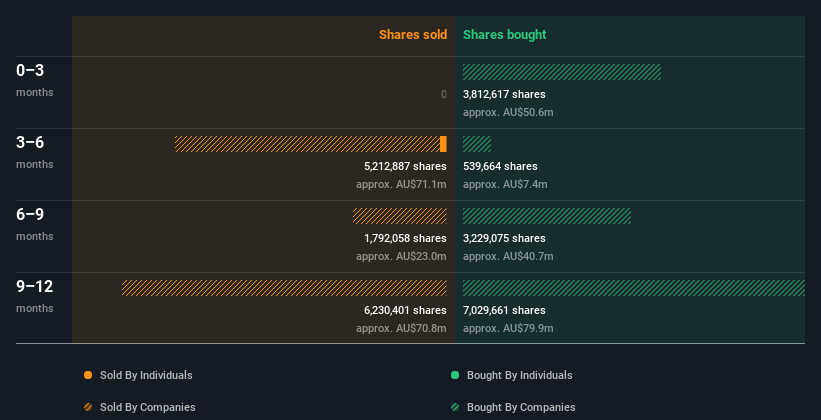Toggle the Bought By Companies legend label
The width and height of the screenshot is (821, 420).
coord(521,407)
